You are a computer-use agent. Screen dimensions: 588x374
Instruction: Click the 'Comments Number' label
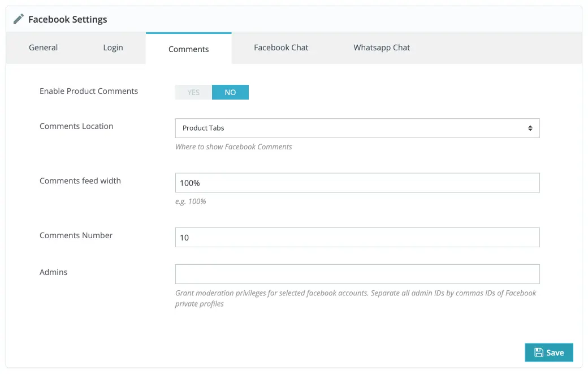(76, 235)
